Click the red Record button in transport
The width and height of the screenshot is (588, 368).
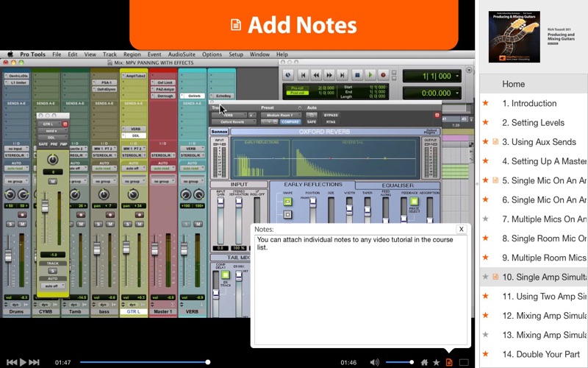[383, 75]
